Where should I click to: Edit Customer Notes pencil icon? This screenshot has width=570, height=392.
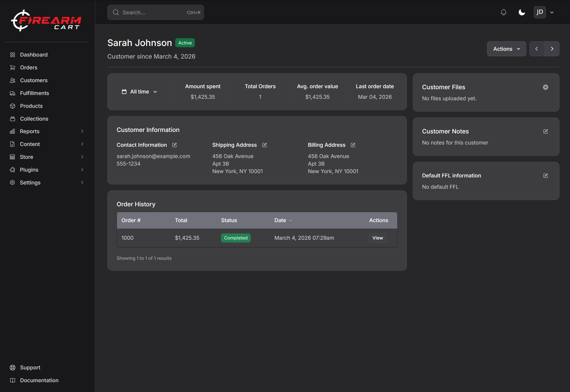[x=545, y=131]
